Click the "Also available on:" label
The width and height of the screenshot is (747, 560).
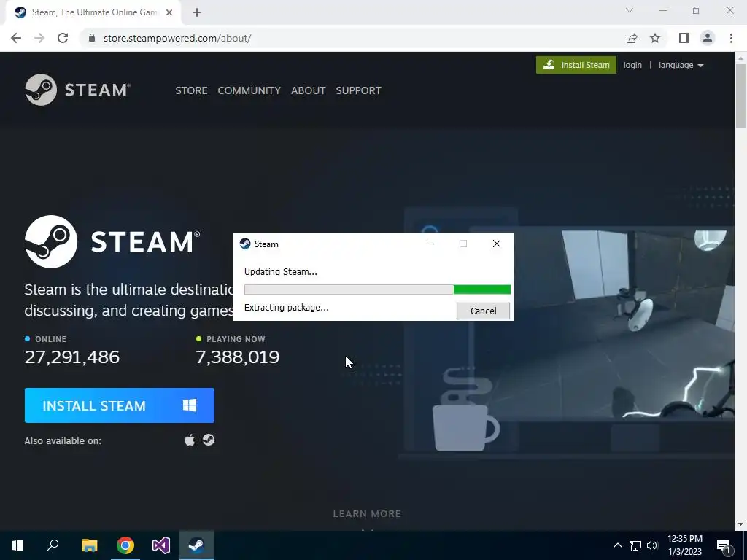point(63,440)
